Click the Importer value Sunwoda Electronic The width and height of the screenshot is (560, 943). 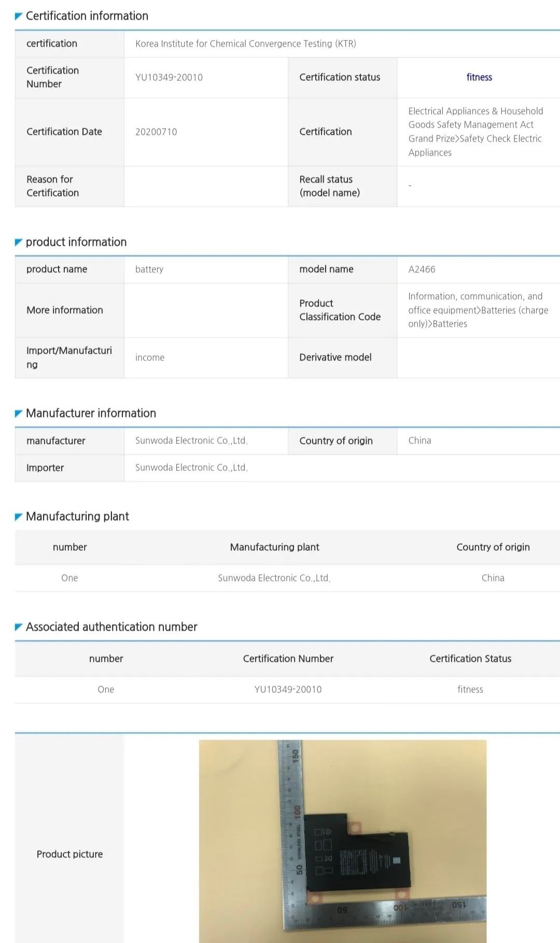click(191, 467)
